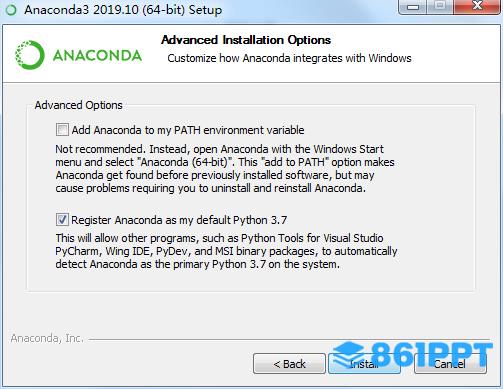Cancel the Anaconda setup
This screenshot has height=389, width=503.
(450, 364)
